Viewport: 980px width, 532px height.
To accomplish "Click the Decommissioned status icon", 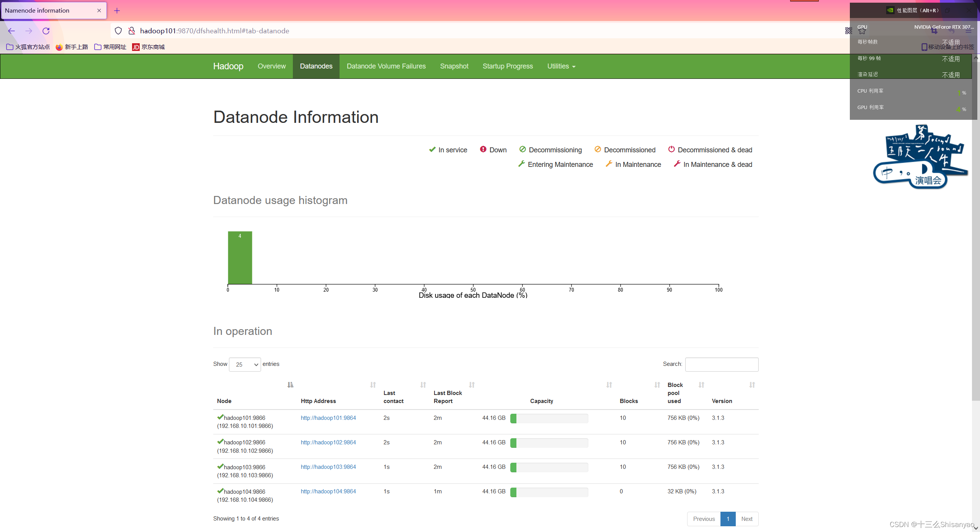I will (597, 150).
